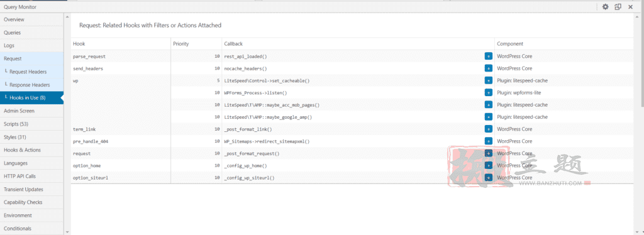Click the Query Monitor title text
Screen dimensions: 644x235
[x=19, y=7]
